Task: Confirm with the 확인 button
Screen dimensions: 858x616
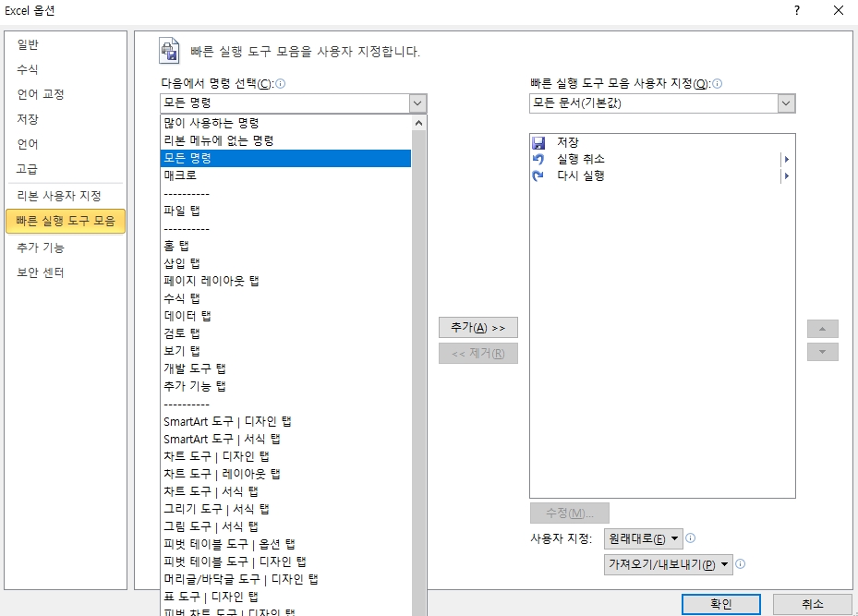Action: [x=721, y=604]
